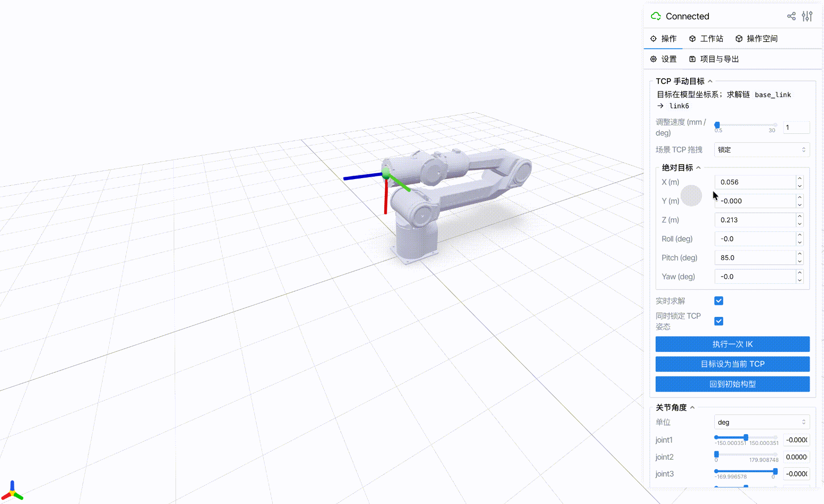This screenshot has height=504, width=824.
Task: Collapse the TCP 手动目标 section
Action: 684,81
